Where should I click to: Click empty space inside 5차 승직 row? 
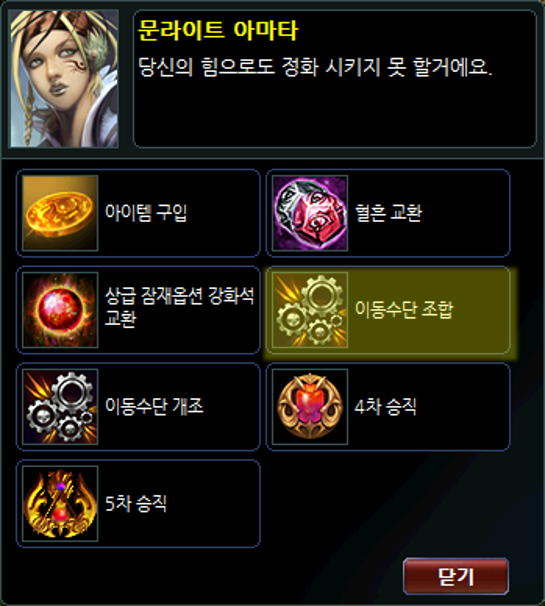click(213, 504)
